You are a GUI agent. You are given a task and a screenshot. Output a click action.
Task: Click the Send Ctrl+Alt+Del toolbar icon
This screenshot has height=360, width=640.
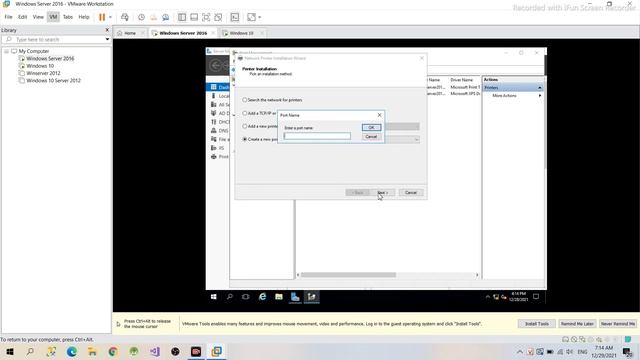pyautogui.click(x=125, y=17)
